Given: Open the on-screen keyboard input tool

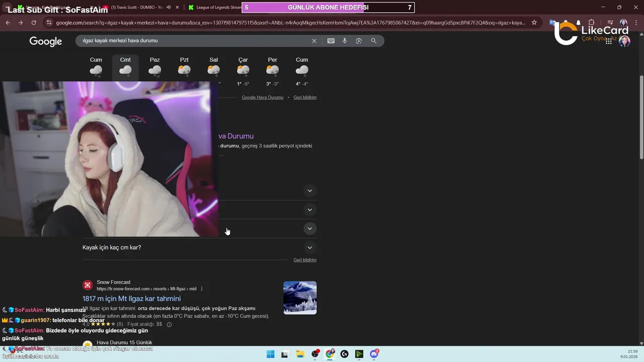Looking at the screenshot, I should tap(331, 41).
